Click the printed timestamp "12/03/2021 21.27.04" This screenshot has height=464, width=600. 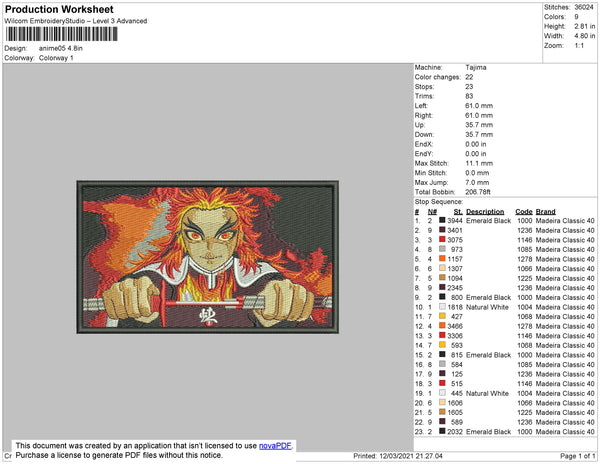(411, 456)
